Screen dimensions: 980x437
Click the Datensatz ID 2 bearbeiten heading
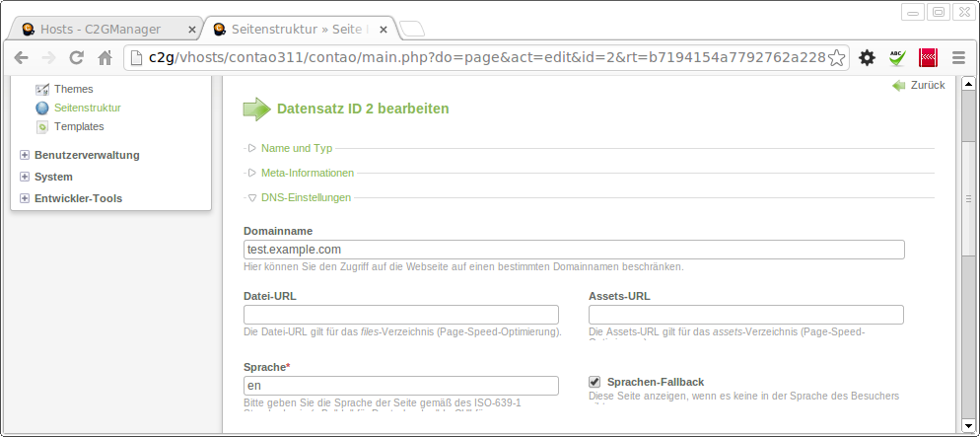[363, 109]
